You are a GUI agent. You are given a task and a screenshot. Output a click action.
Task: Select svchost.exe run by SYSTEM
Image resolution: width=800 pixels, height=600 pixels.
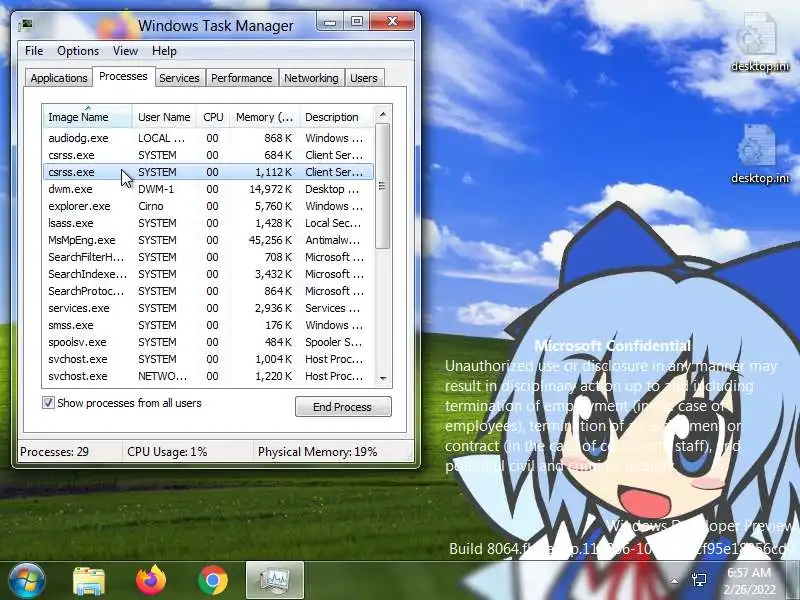[208, 359]
